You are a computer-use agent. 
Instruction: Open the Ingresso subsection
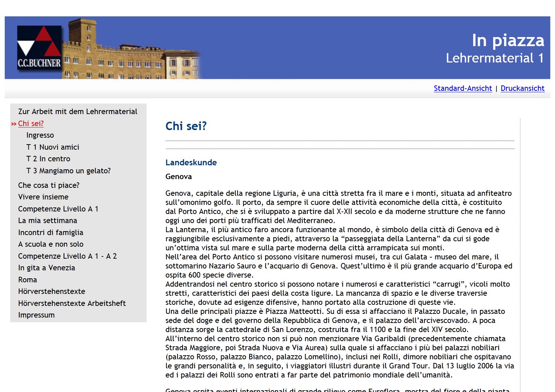pyautogui.click(x=40, y=135)
